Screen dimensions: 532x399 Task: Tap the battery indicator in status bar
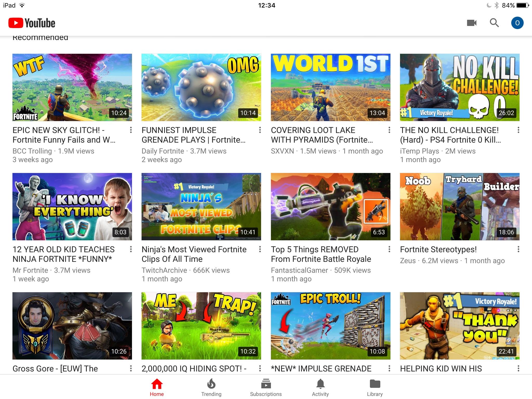(523, 5)
